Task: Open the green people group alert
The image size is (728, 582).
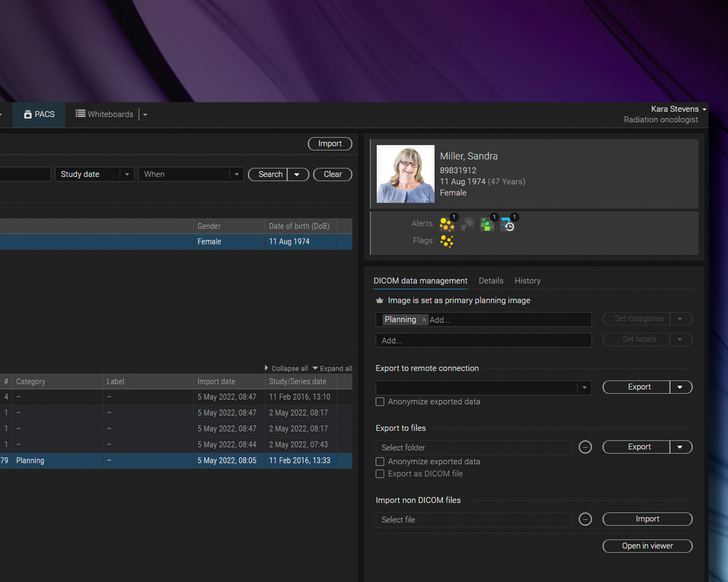Action: click(487, 224)
